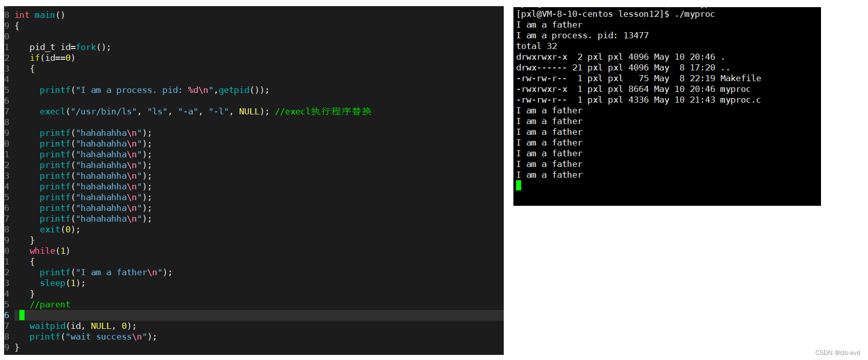This screenshot has height=360, width=868.
Task: Click the 'while(1)' loop line
Action: (x=50, y=251)
